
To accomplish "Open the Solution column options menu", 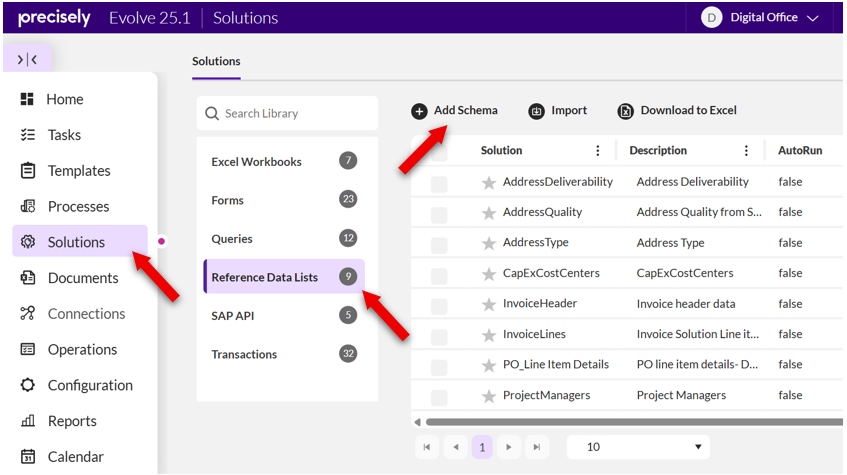I will coord(598,151).
